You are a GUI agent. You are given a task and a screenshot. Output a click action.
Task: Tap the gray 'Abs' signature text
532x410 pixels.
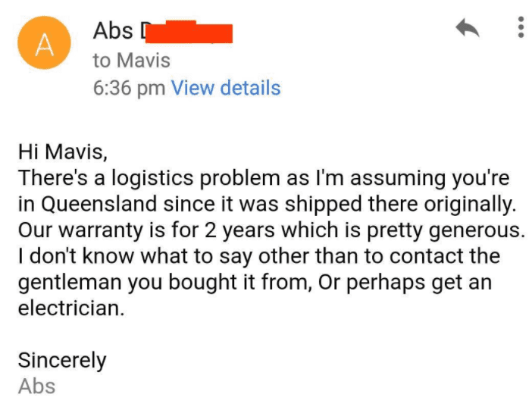pyautogui.click(x=36, y=387)
